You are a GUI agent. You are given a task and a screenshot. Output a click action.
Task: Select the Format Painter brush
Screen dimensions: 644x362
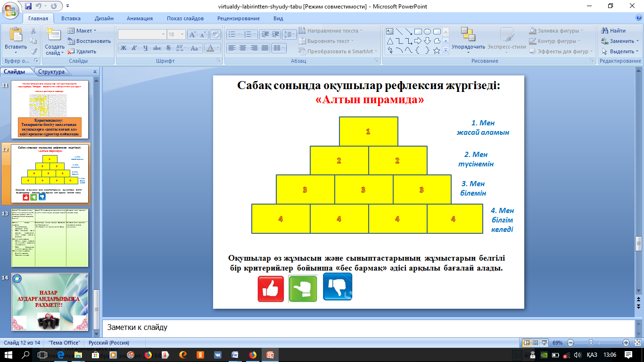point(33,51)
